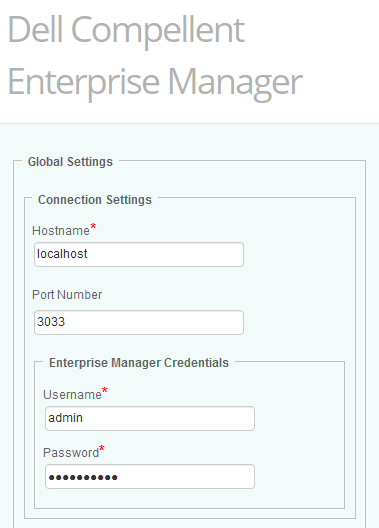Screen dimensions: 379x528
Task: Click the "Port Number" label
Action: 67,295
